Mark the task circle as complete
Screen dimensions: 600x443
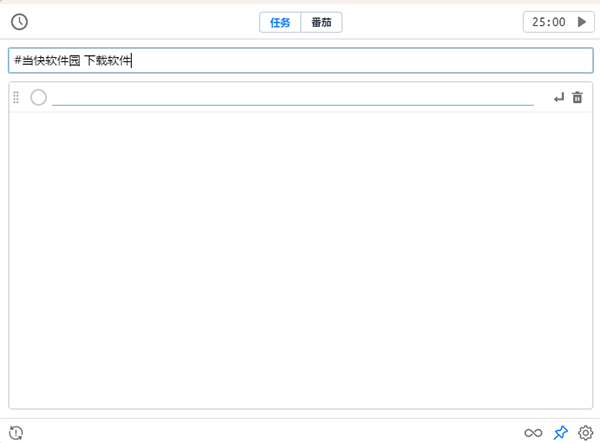coord(39,97)
